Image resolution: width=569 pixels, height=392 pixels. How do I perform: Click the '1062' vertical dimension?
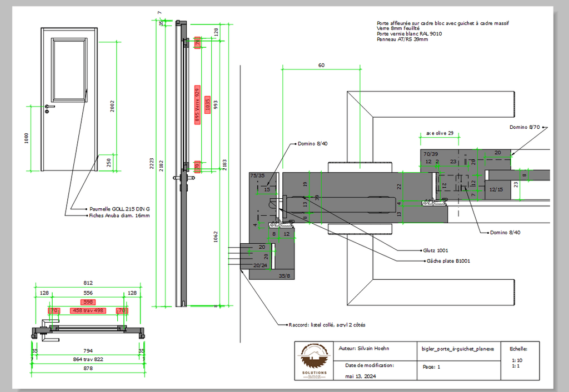point(216,237)
